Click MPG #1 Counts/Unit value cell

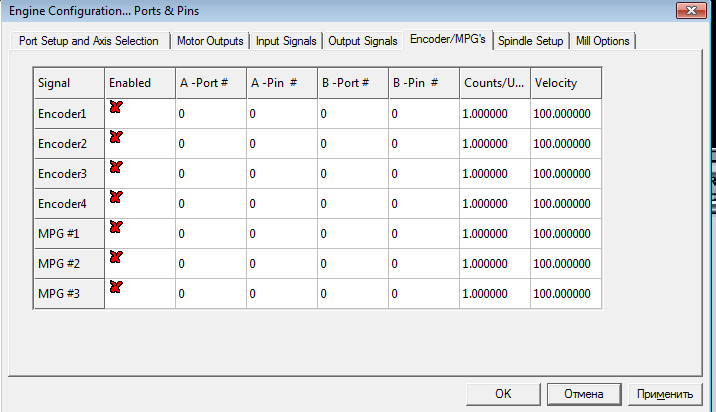(494, 234)
